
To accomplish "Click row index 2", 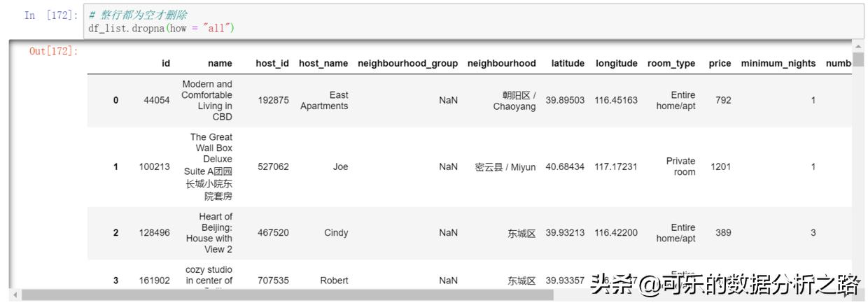I will click(x=116, y=233).
